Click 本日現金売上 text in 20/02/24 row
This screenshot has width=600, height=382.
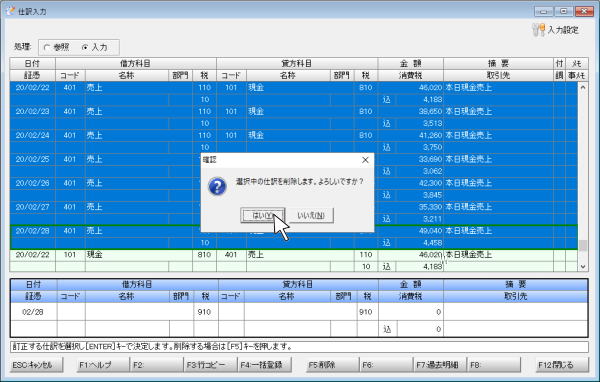coord(468,135)
